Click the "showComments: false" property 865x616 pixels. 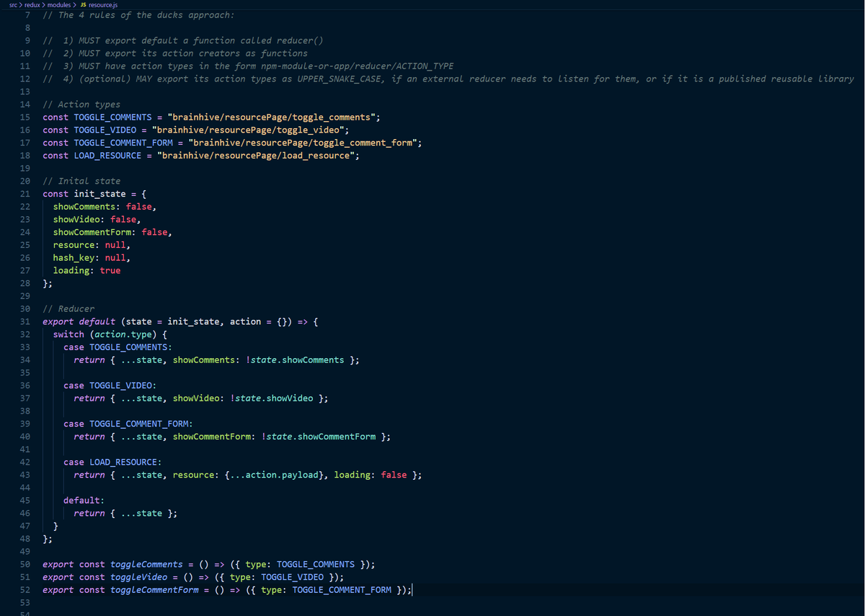(102, 207)
